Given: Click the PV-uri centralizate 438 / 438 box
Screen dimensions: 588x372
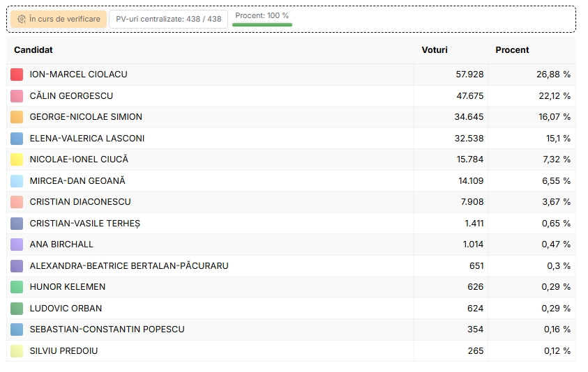Looking at the screenshot, I should tap(168, 19).
